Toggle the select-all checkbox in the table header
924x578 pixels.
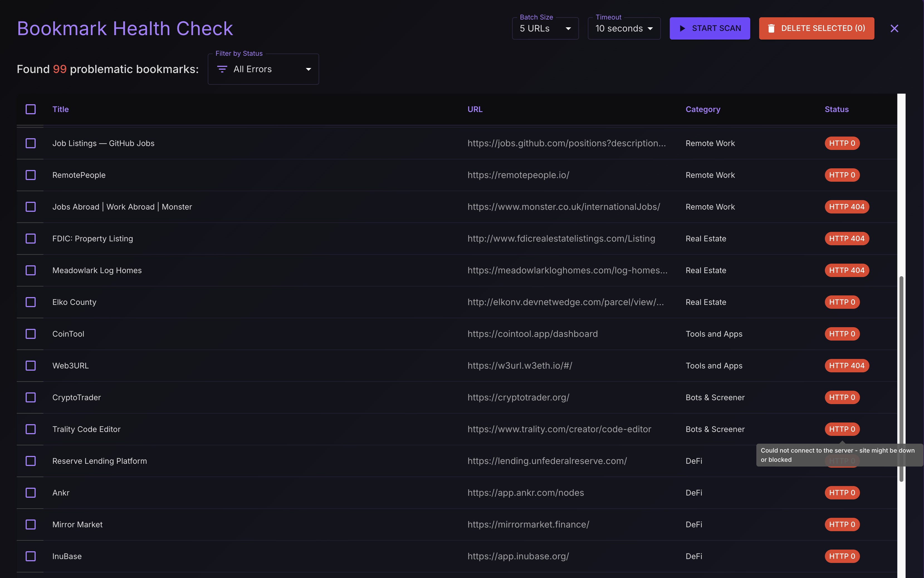[31, 109]
